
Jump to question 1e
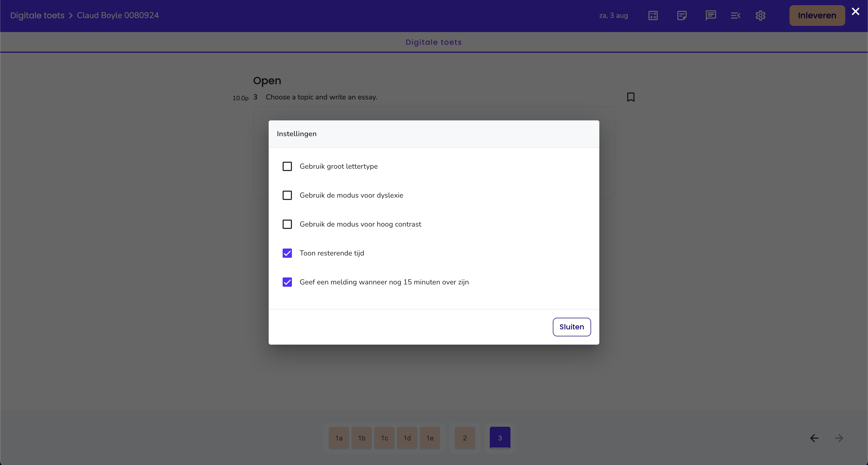(x=430, y=438)
